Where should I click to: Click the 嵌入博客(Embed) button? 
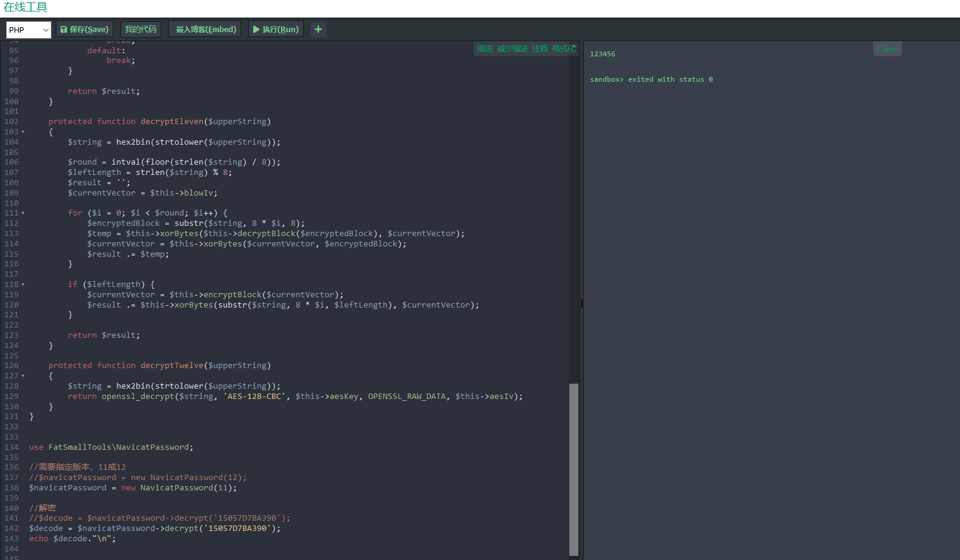pos(206,29)
